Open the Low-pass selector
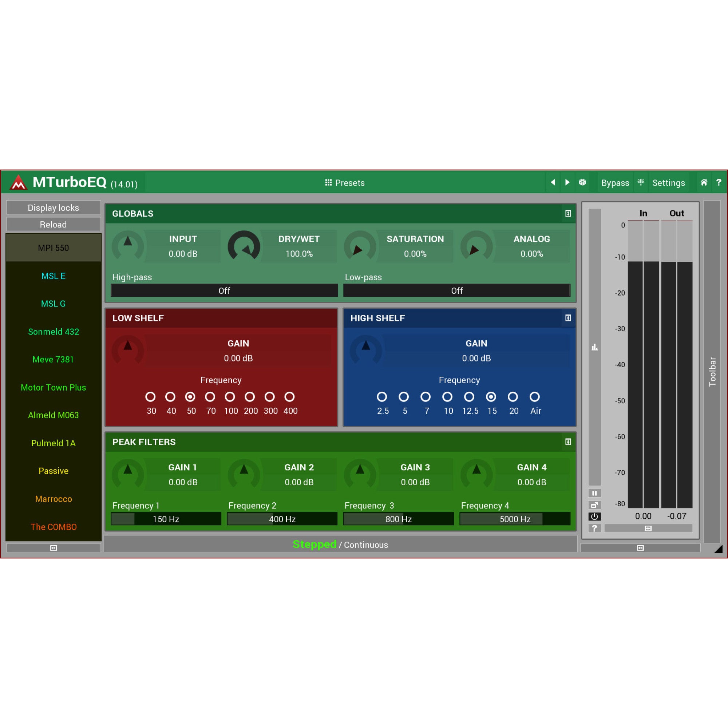728x728 pixels. (x=457, y=290)
